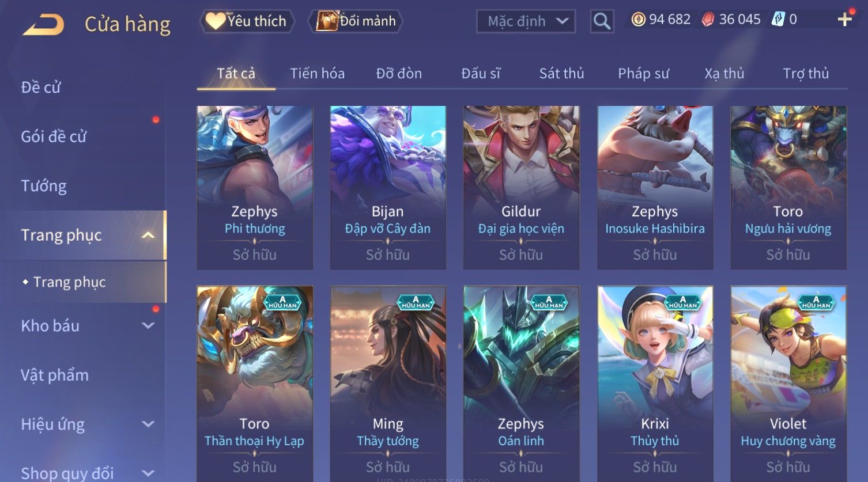
Task: Open the search magnifier icon
Action: tap(602, 21)
